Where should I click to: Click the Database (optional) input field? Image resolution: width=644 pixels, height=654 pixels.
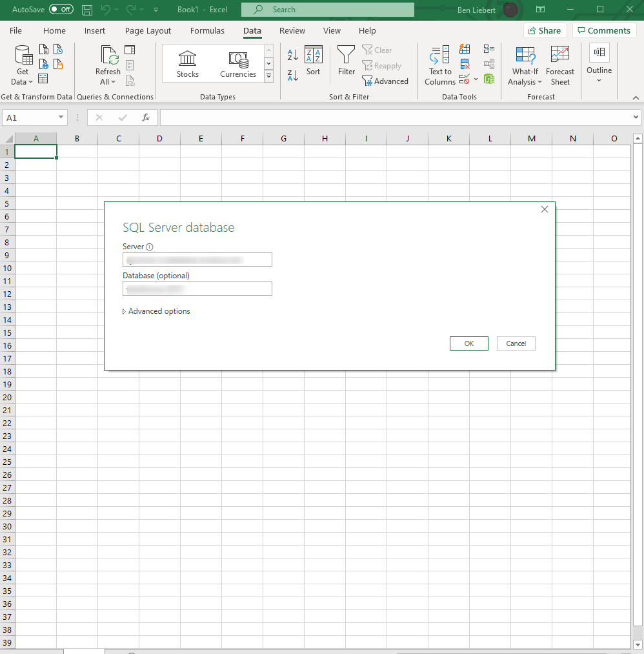(x=197, y=289)
